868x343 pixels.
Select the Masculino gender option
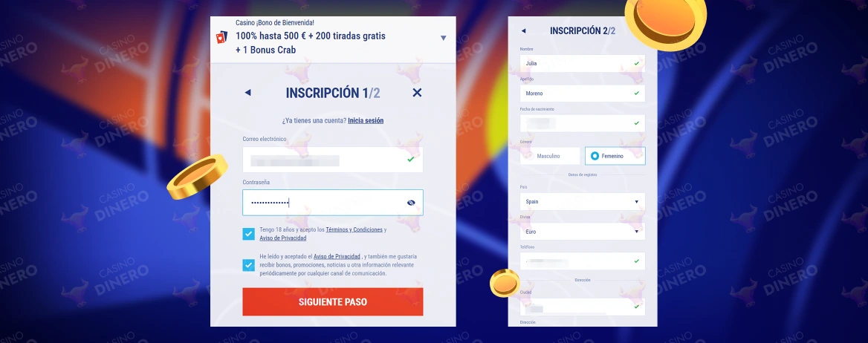click(551, 156)
